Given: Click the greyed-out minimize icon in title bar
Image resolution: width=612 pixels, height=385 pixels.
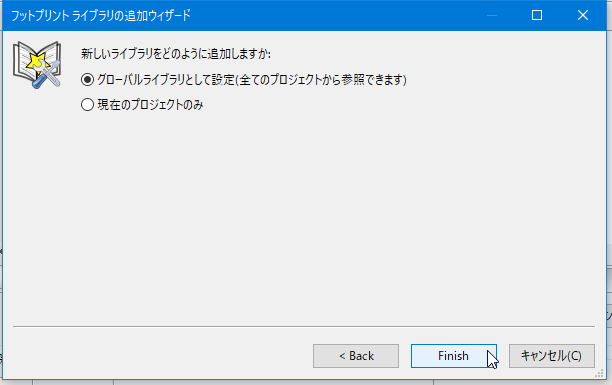Looking at the screenshot, I should [x=492, y=16].
